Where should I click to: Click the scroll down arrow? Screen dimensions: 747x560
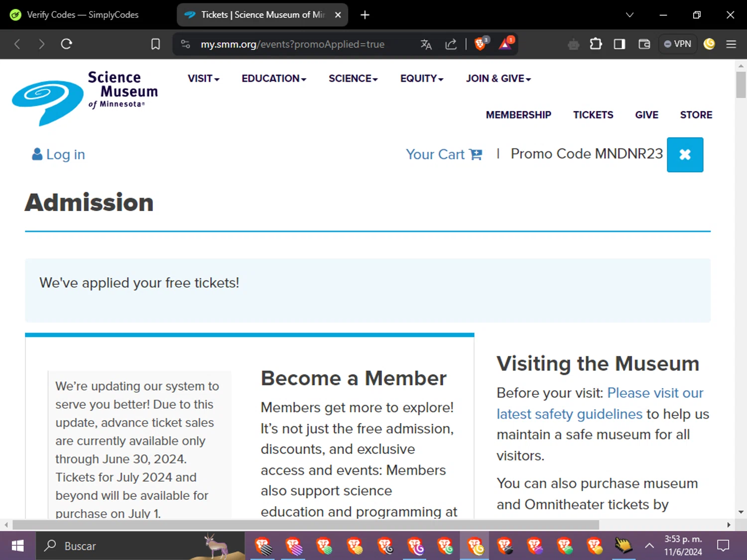[741, 512]
